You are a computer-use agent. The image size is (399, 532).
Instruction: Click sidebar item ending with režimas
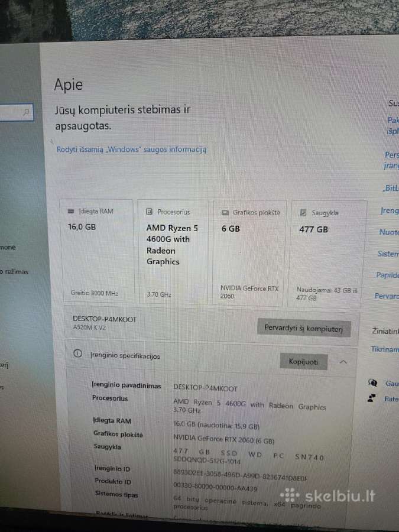click(14, 272)
